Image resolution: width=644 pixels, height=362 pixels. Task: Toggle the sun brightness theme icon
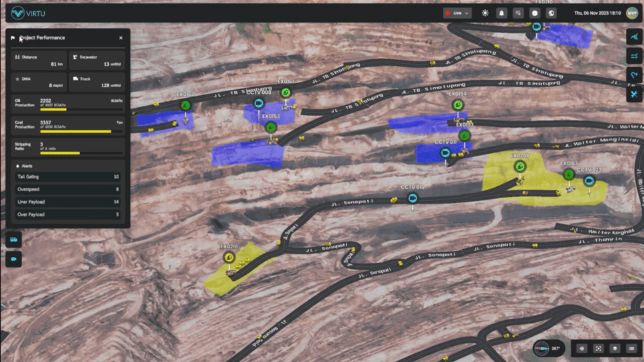pos(485,13)
